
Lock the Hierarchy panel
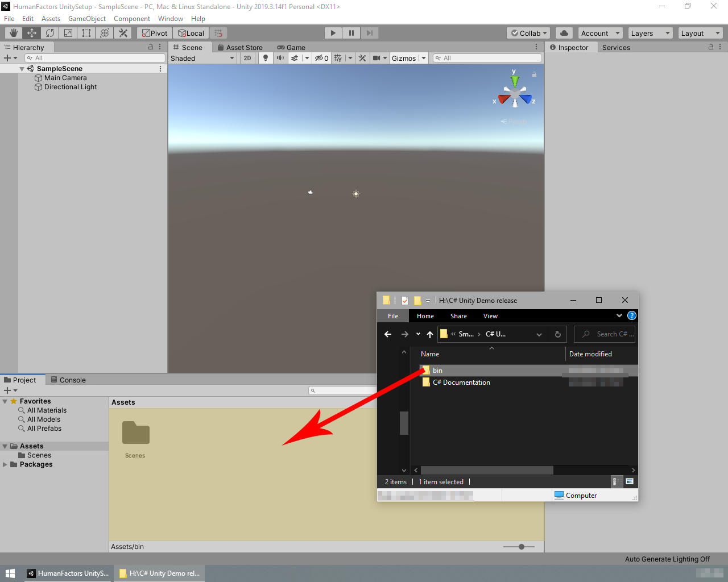[151, 47]
